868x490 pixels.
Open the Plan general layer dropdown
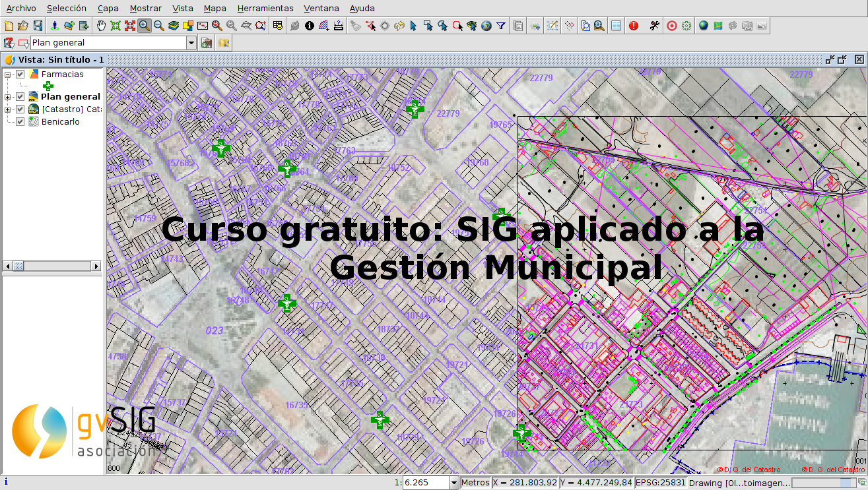(191, 43)
